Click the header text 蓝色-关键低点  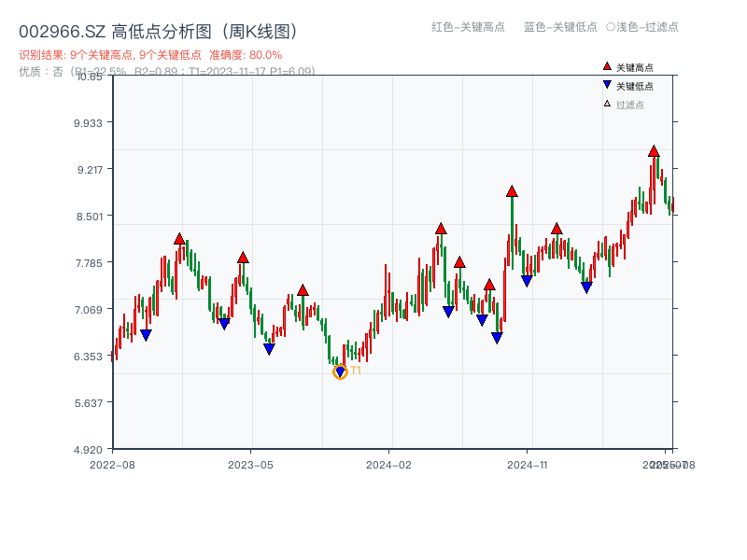pyautogui.click(x=560, y=27)
